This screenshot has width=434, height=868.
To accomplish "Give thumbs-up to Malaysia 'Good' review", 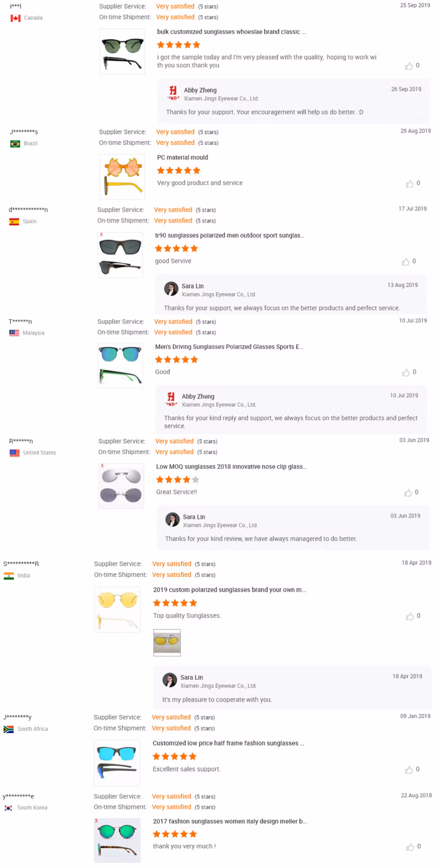I will [406, 372].
